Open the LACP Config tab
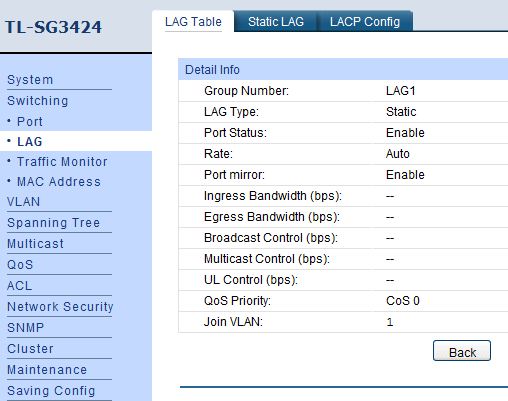This screenshot has width=508, height=401. (365, 22)
